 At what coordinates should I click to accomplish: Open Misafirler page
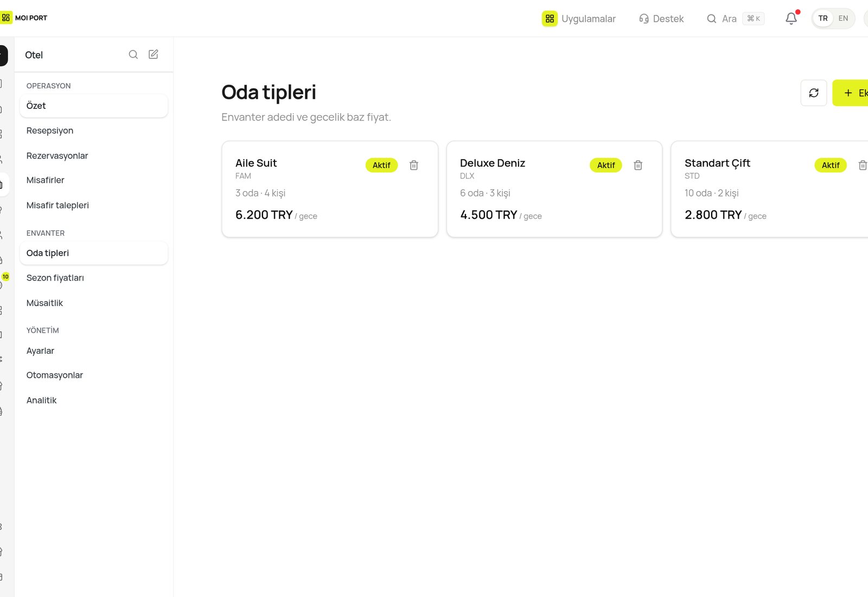pyautogui.click(x=94, y=180)
